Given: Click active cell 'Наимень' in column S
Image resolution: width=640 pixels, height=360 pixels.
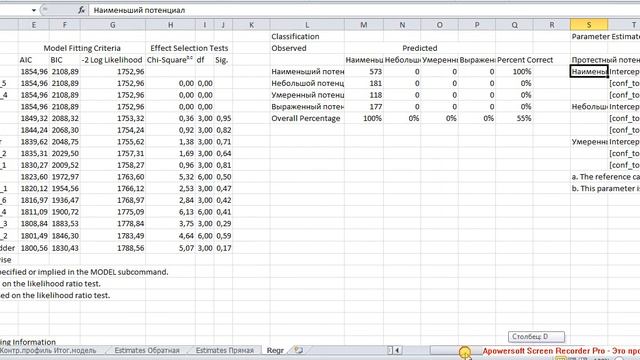Looking at the screenshot, I should point(589,72).
